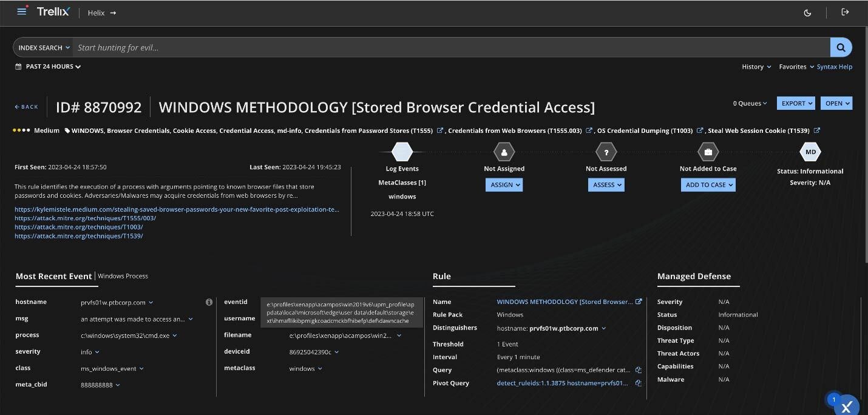Open the Favorites menu
The image size is (868, 415).
pyautogui.click(x=796, y=67)
